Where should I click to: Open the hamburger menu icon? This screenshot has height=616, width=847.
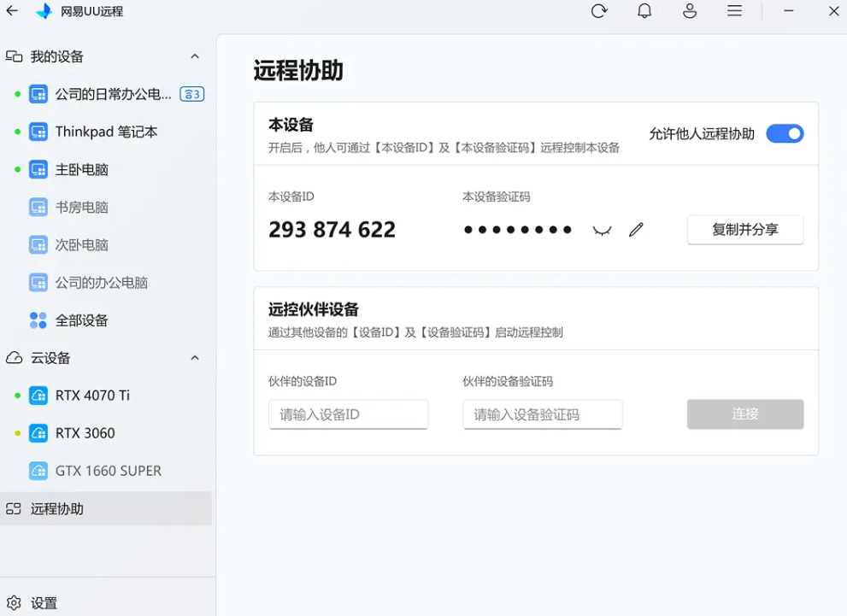click(734, 11)
